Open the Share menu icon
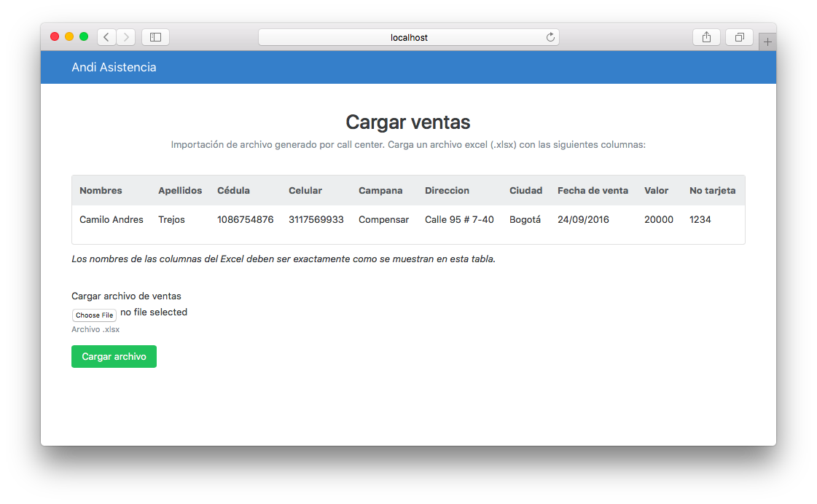The width and height of the screenshot is (817, 504). tap(706, 37)
